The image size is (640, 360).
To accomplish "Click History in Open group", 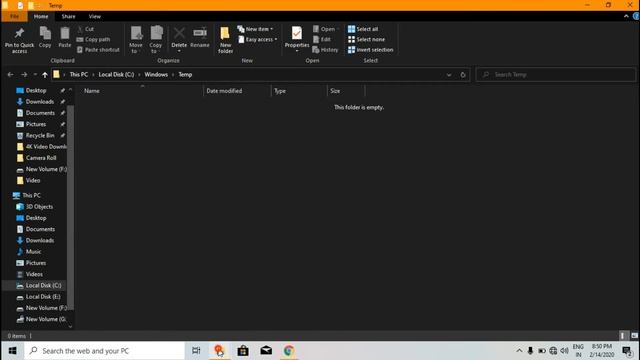I will pyautogui.click(x=325, y=50).
